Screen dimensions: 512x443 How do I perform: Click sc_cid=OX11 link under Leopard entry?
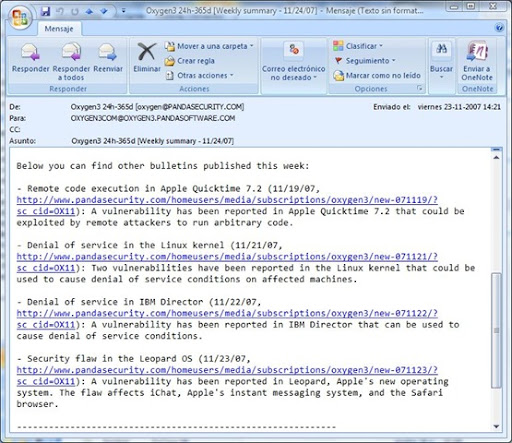(46, 381)
